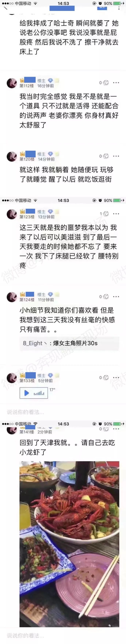Image resolution: width=126 pixels, height=644 pixels.
Task: Open the vertical three-dot menu at top right
Action: click(x=119, y=9)
